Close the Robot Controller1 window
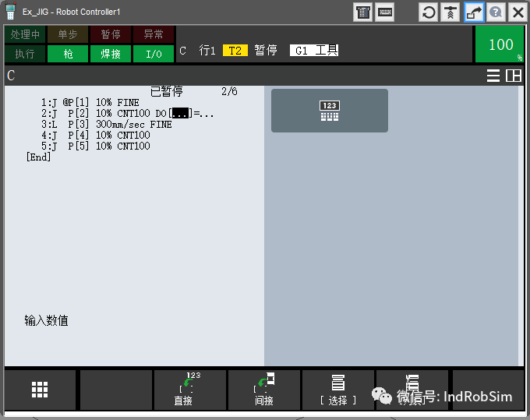This screenshot has height=420, width=530. click(518, 12)
